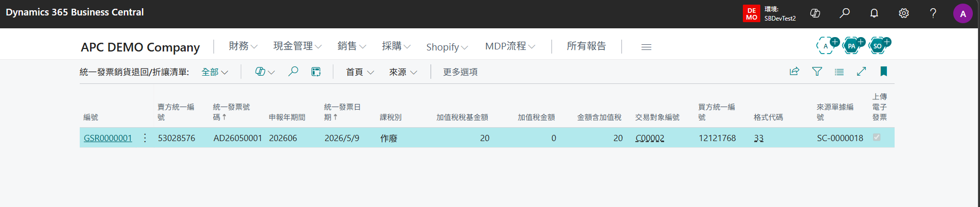Open record link GSR0000001

tap(108, 138)
